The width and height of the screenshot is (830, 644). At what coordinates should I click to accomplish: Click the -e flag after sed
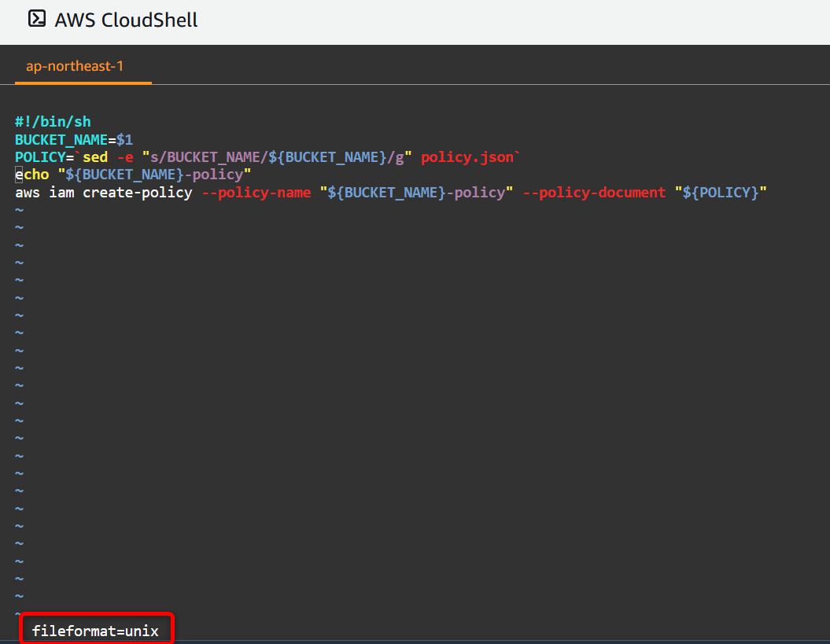click(x=125, y=157)
